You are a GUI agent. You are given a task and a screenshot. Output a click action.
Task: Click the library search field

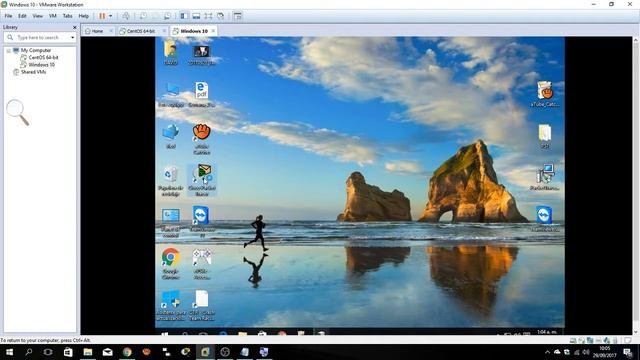(x=40, y=37)
